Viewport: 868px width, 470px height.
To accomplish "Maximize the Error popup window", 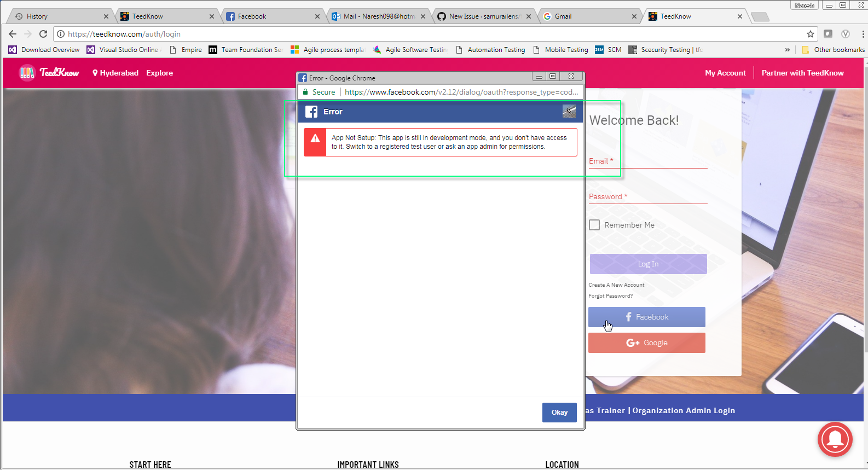I will click(x=553, y=76).
